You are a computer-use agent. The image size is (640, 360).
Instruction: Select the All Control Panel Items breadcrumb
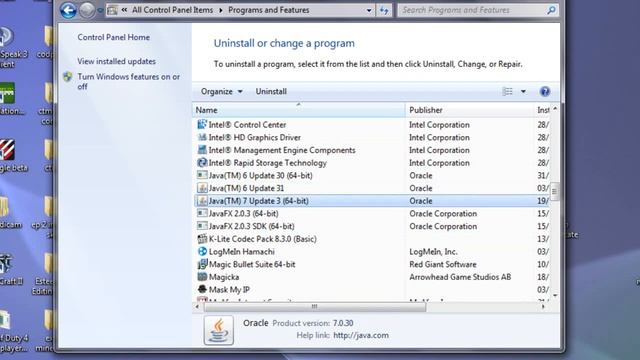[172, 10]
